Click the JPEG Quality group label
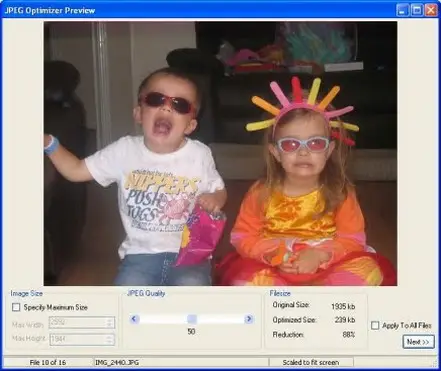The width and height of the screenshot is (441, 371). pyautogui.click(x=146, y=293)
